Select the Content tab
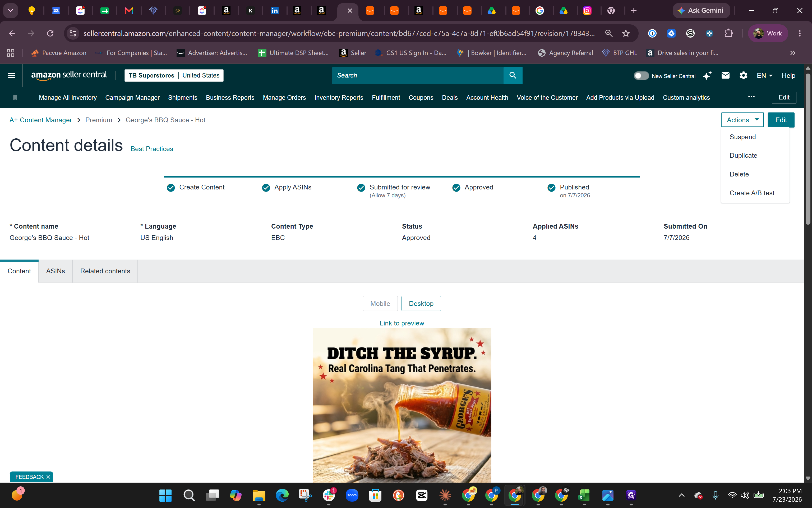The width and height of the screenshot is (812, 508). click(x=19, y=271)
